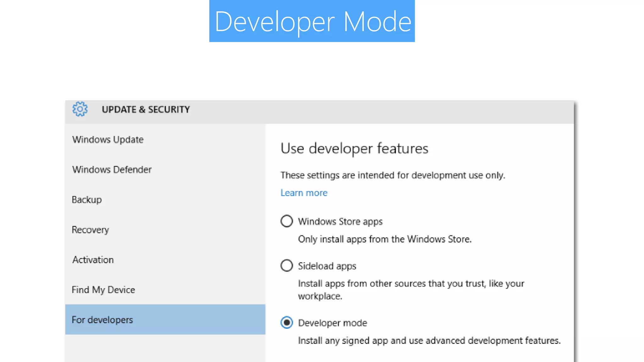Click the Developer Mode slide title banner
The image size is (644, 362).
pos(312,21)
